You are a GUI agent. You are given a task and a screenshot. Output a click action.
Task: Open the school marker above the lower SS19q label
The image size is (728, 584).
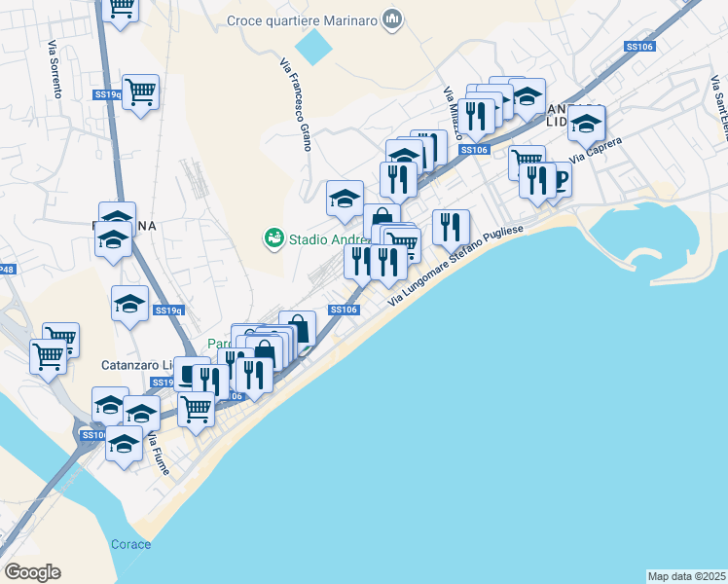point(130,306)
